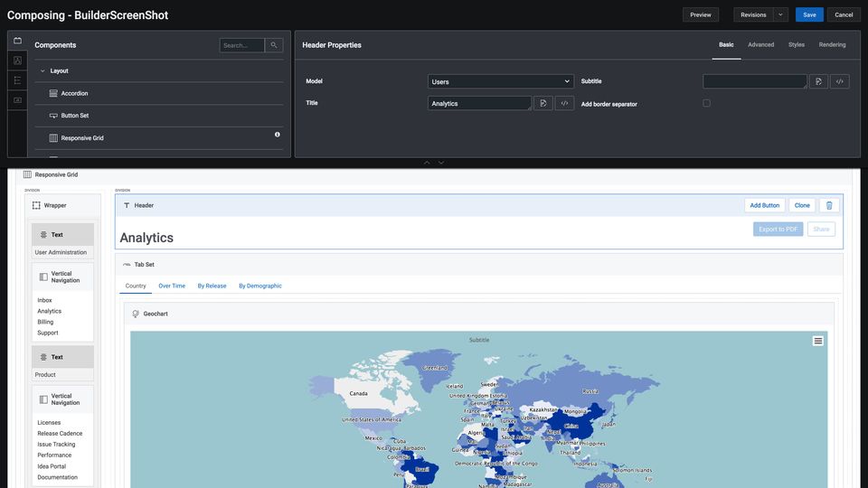This screenshot has height=488, width=868.
Task: Click the Add Button button
Action: click(x=764, y=205)
